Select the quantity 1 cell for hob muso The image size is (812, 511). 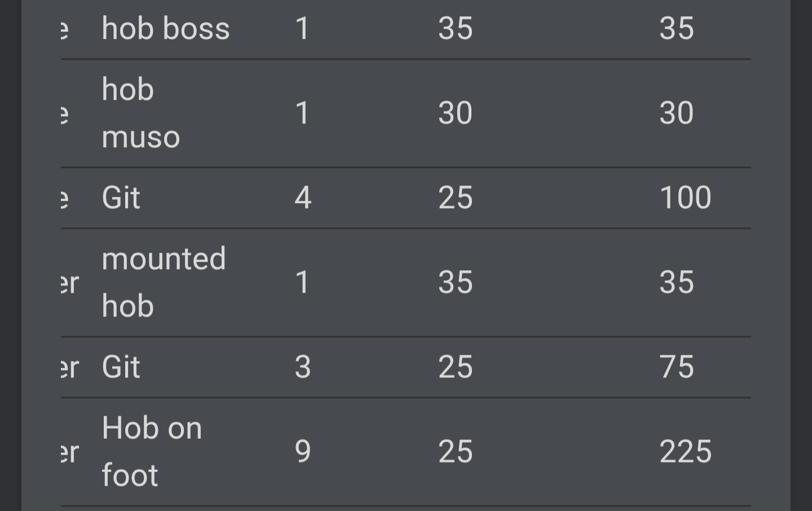coord(303,113)
